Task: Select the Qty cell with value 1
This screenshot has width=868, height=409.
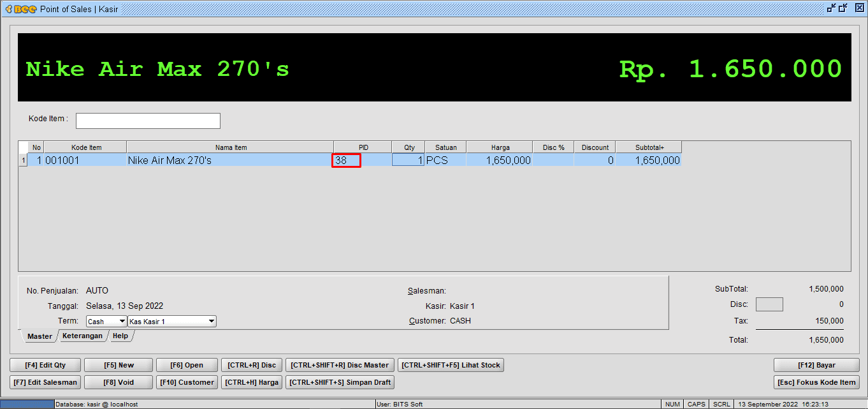Action: click(x=408, y=160)
